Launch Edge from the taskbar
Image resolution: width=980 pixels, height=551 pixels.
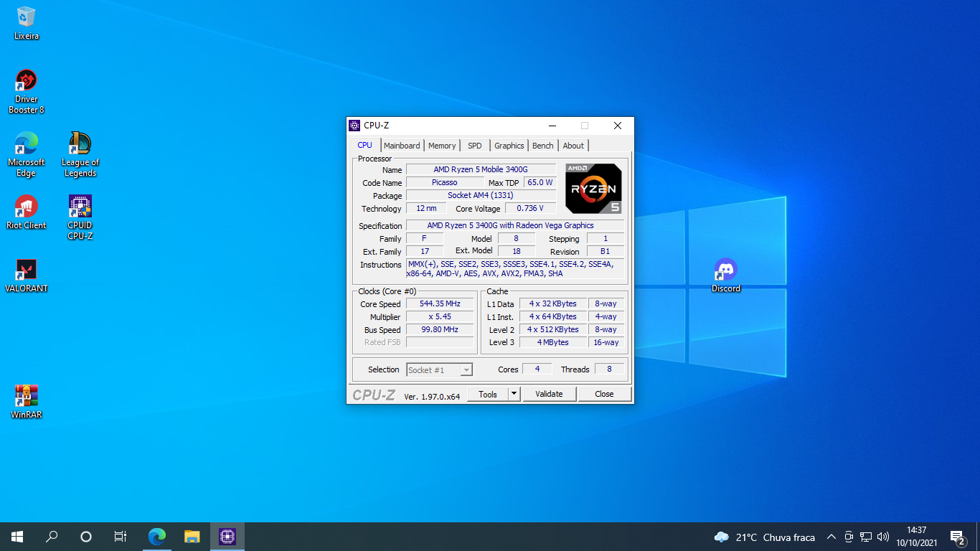pos(157,537)
